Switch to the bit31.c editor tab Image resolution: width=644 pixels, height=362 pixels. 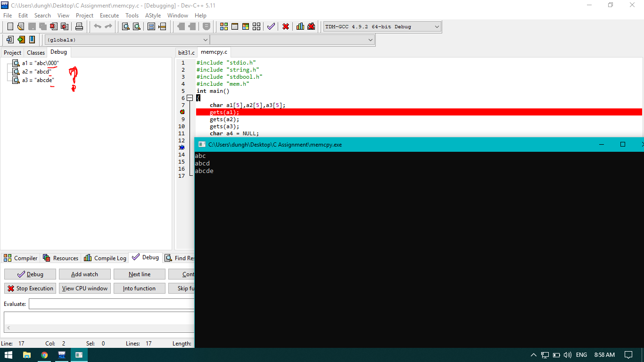click(x=186, y=52)
